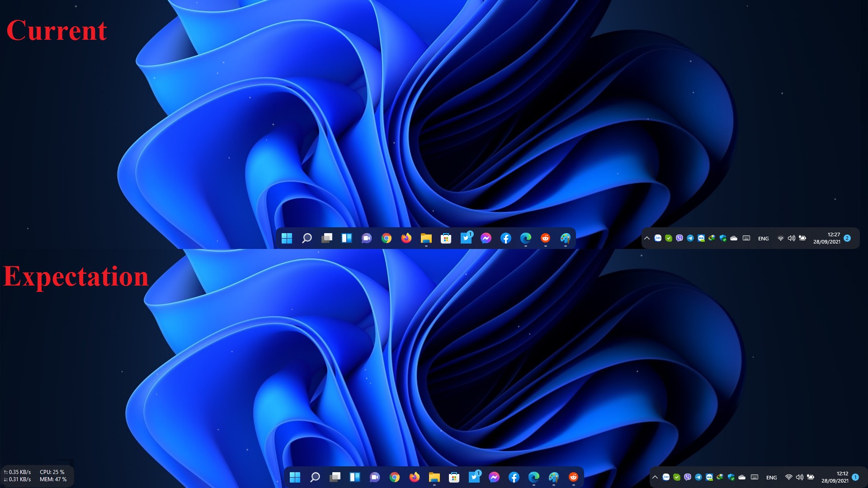Launch Firefox from the Expectation taskbar

pos(415,477)
